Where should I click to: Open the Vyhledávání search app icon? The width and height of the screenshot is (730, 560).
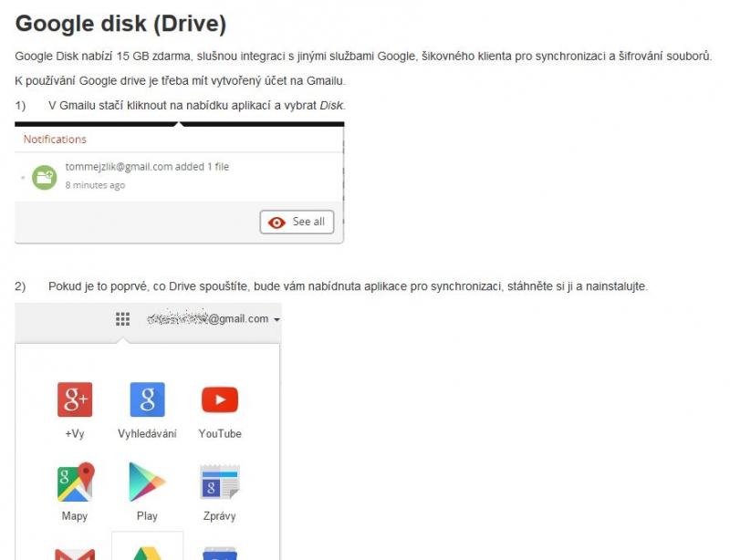[147, 399]
